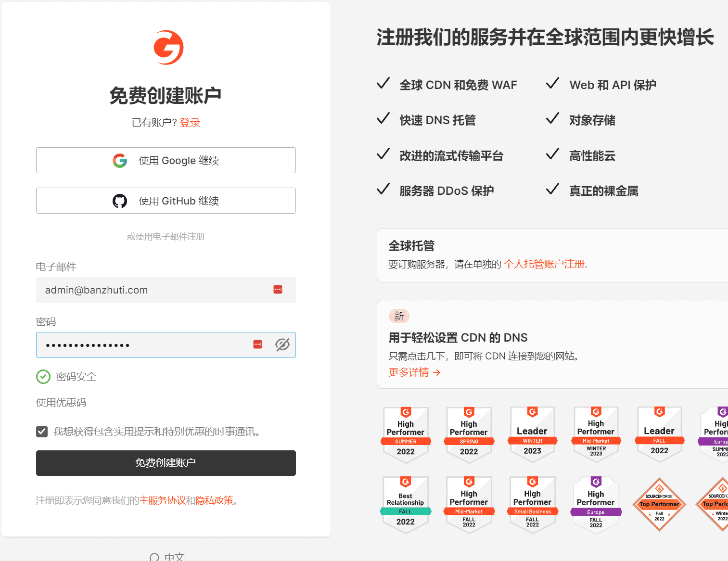Toggle the newsletter subscription checkbox
Screen dimensions: 728x561
[42, 432]
